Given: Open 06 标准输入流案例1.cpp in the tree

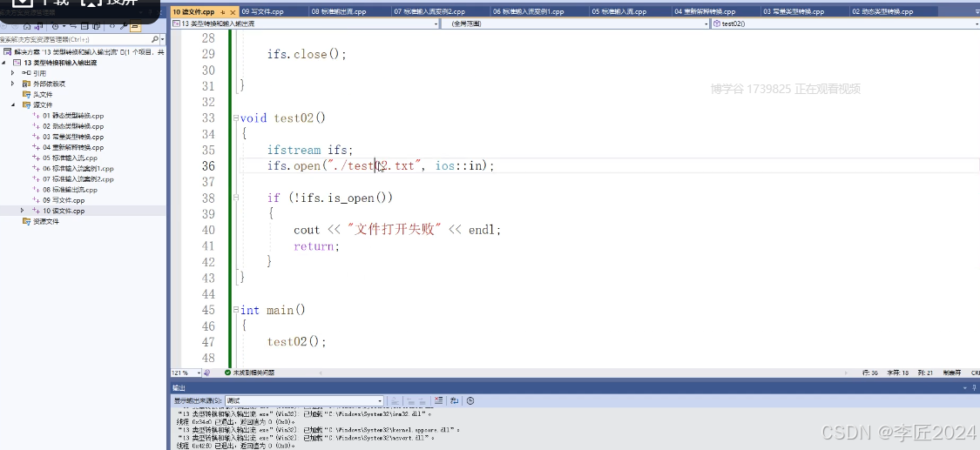Looking at the screenshot, I should [78, 169].
